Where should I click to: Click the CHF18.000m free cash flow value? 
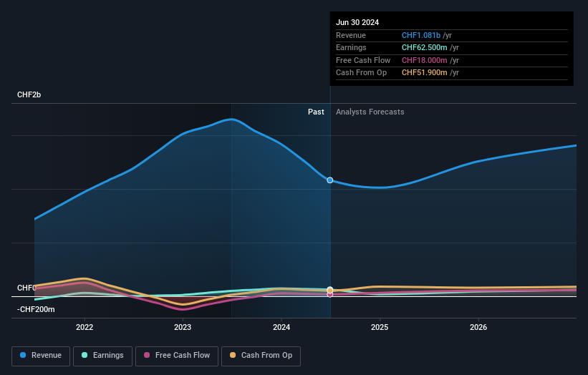424,60
